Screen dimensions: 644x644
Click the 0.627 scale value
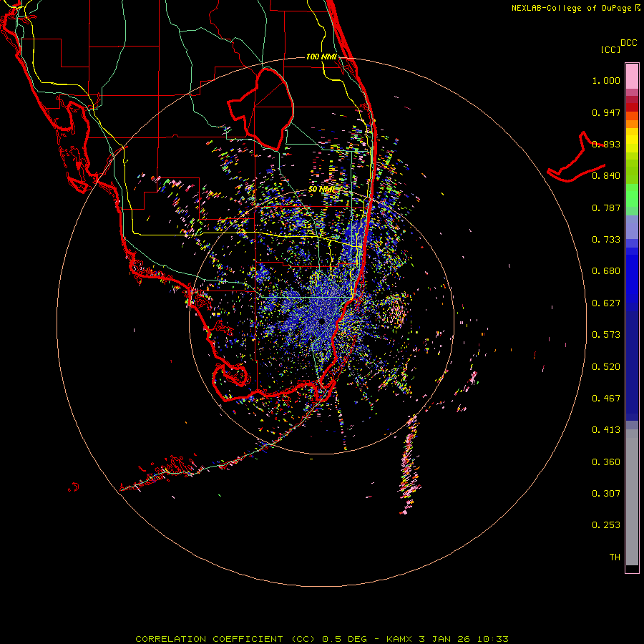click(x=606, y=303)
